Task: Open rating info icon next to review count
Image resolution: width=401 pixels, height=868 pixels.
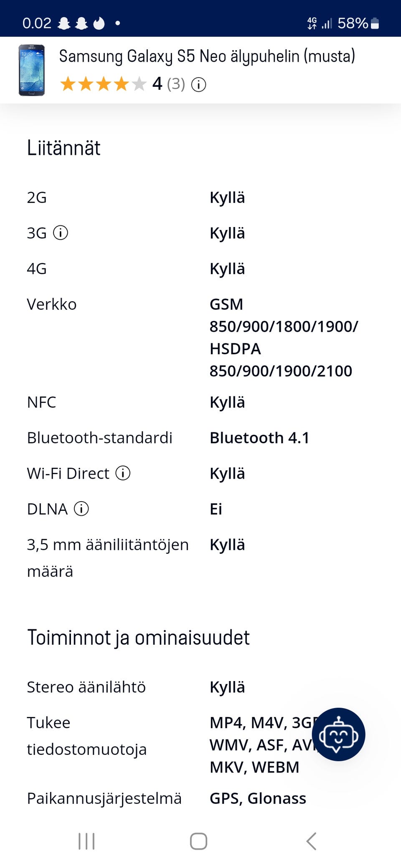Action: click(198, 85)
